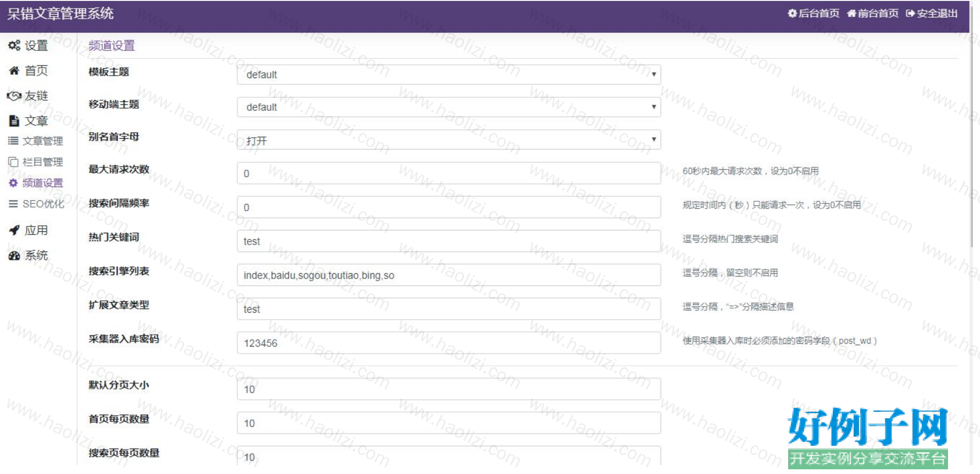Click the copy icon beside 栏目管理
Image resolution: width=980 pixels, height=474 pixels.
[x=13, y=162]
